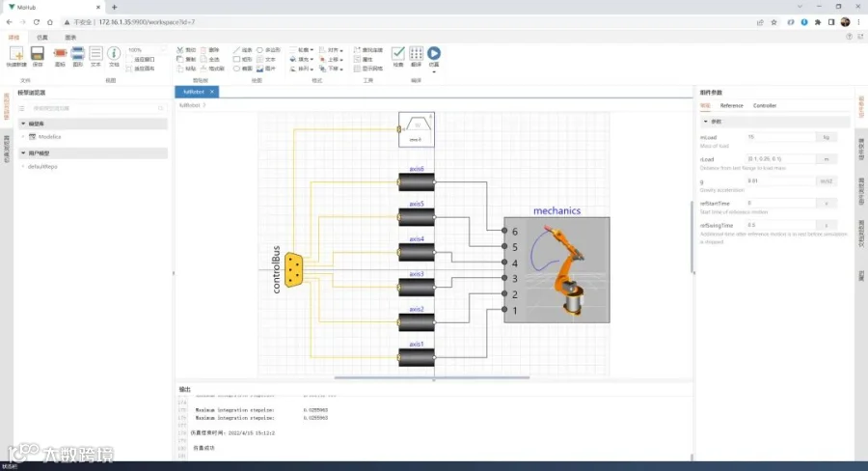Select the 图片 image insert tool

(x=266, y=69)
